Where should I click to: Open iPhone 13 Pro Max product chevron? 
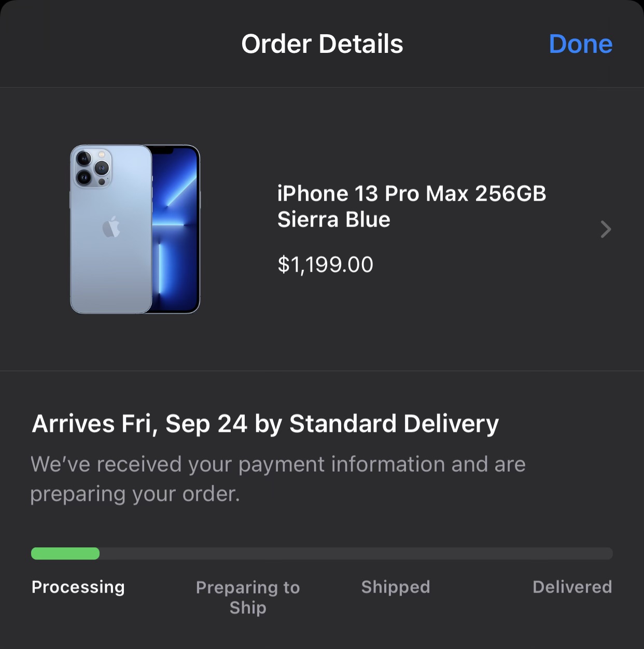tap(606, 229)
